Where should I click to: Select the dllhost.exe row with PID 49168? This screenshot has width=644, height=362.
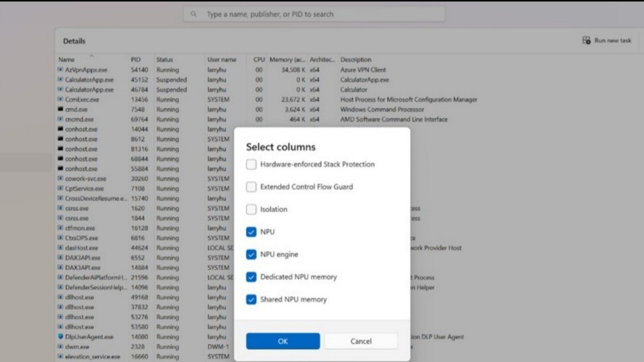pyautogui.click(x=145, y=297)
